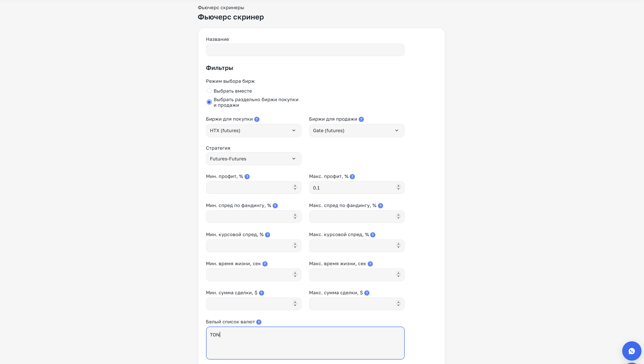Show hint for Макс. курсовой спред
The height and width of the screenshot is (364, 644).
pos(373,235)
